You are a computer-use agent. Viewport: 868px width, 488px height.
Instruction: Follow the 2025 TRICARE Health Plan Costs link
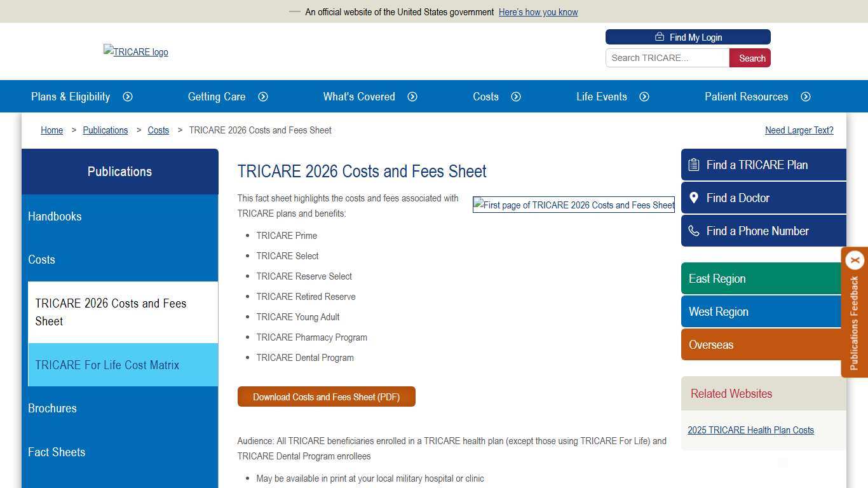[750, 430]
